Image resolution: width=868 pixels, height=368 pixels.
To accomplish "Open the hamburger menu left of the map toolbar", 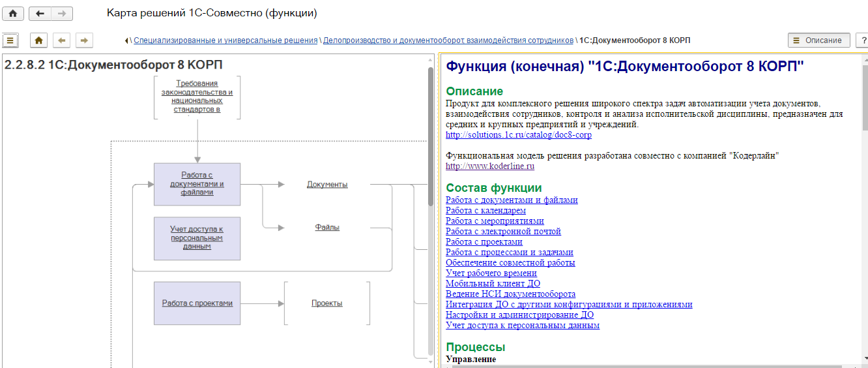I will click(x=10, y=40).
